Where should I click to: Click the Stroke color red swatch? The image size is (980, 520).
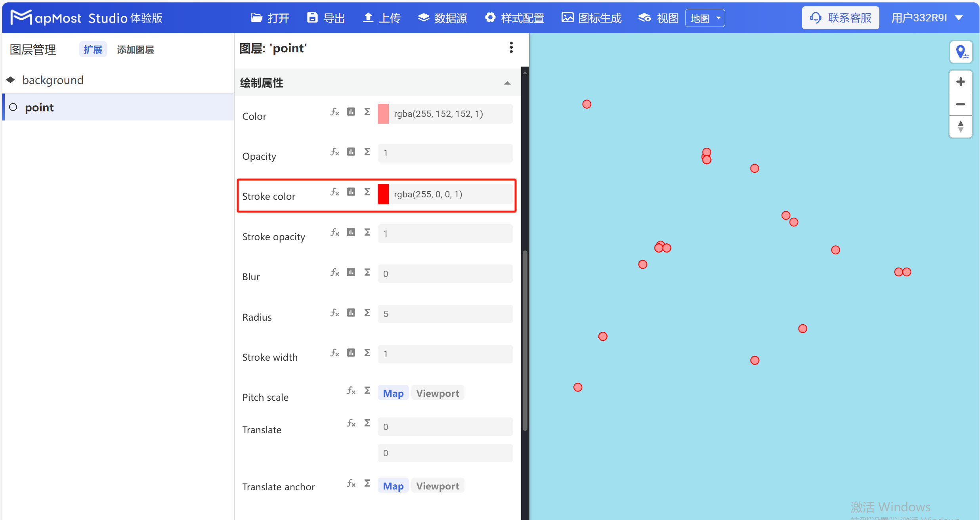click(x=383, y=194)
